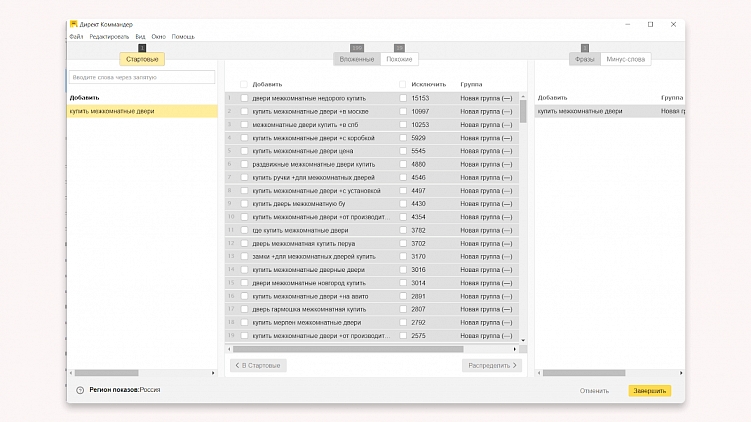The width and height of the screenshot is (751, 422).
Task: Click the 'В Стартовые' button
Action: click(x=258, y=365)
